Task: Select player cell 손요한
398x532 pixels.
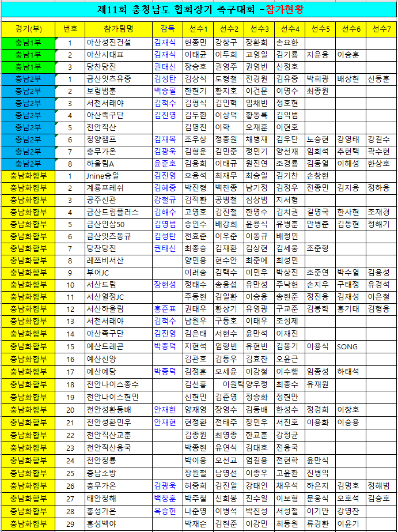Action: click(290, 43)
